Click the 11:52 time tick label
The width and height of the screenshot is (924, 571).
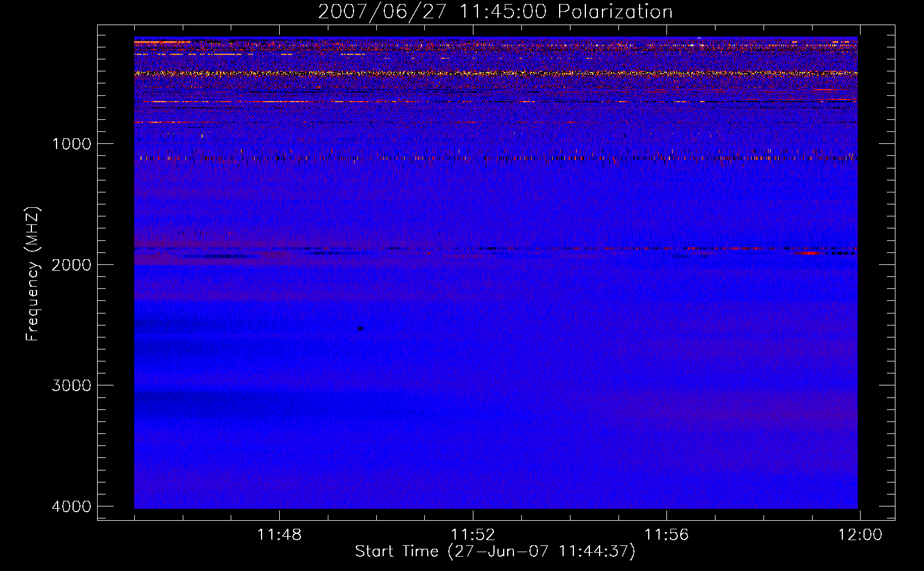pos(473,535)
